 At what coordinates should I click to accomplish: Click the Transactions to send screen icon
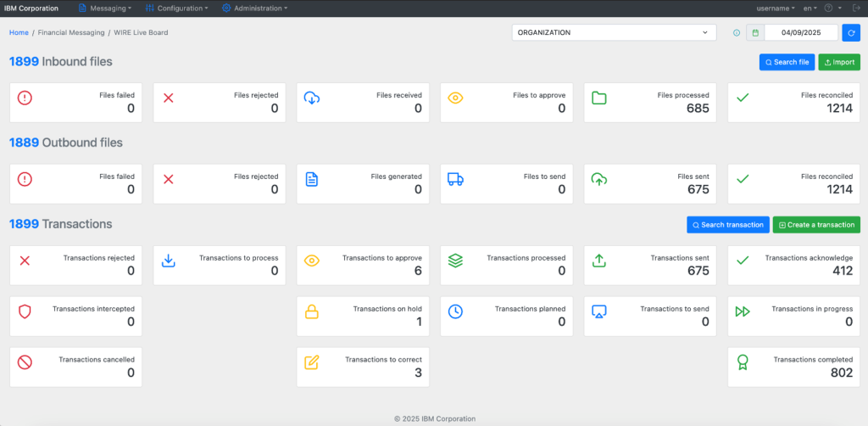pos(599,311)
